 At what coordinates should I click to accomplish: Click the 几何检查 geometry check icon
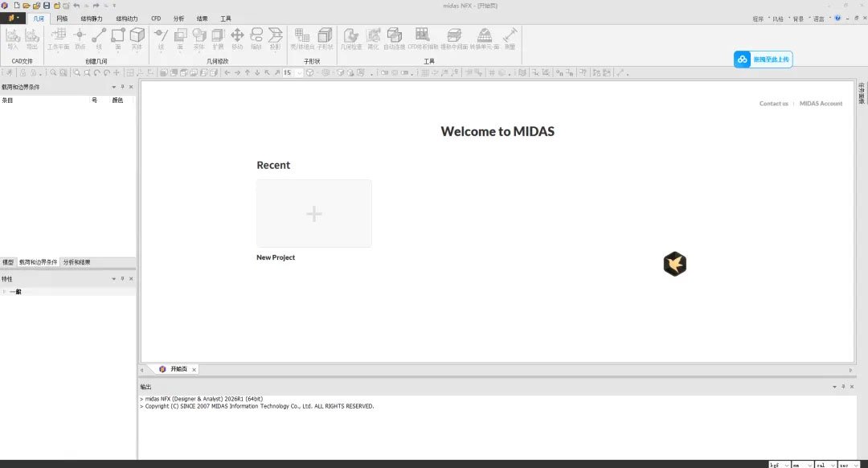coord(351,39)
